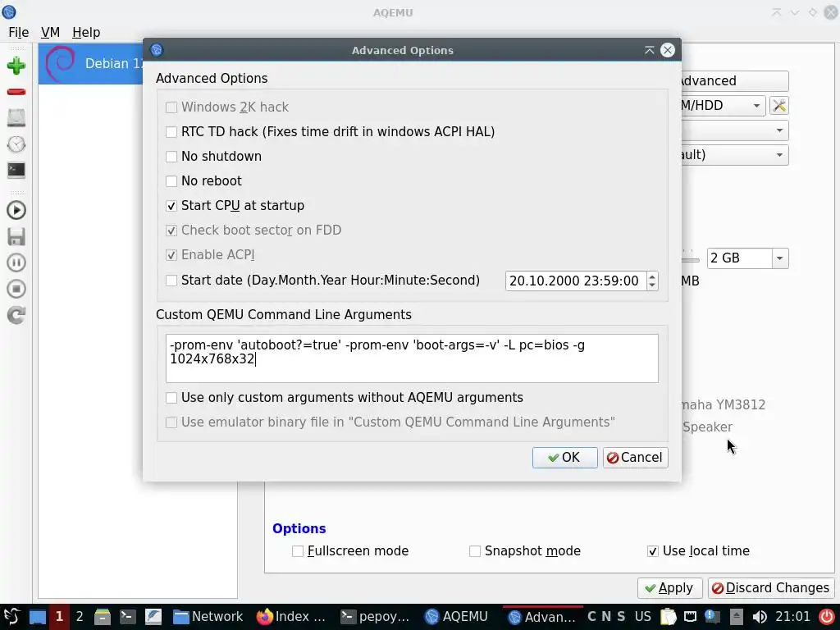This screenshot has height=630, width=840.
Task: Click the clock icon in left toolbar
Action: pyautogui.click(x=16, y=144)
